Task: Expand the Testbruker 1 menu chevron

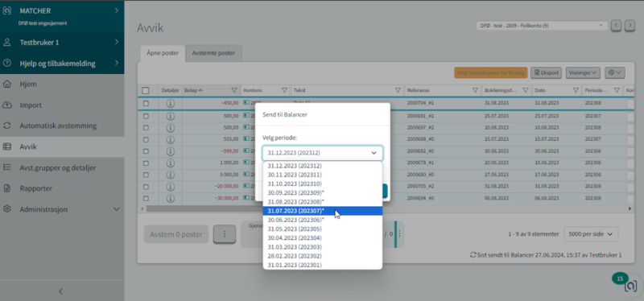Action: (116, 43)
